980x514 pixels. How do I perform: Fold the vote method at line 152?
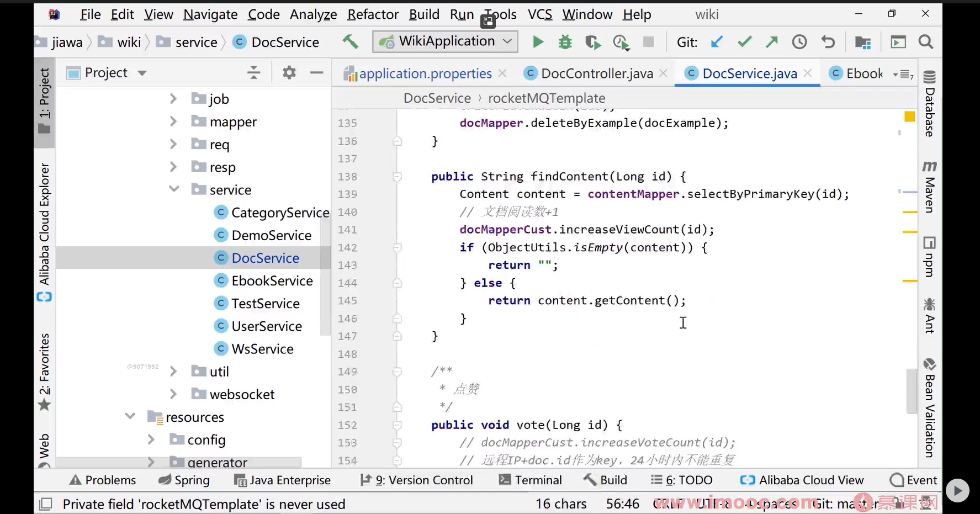coord(397,425)
